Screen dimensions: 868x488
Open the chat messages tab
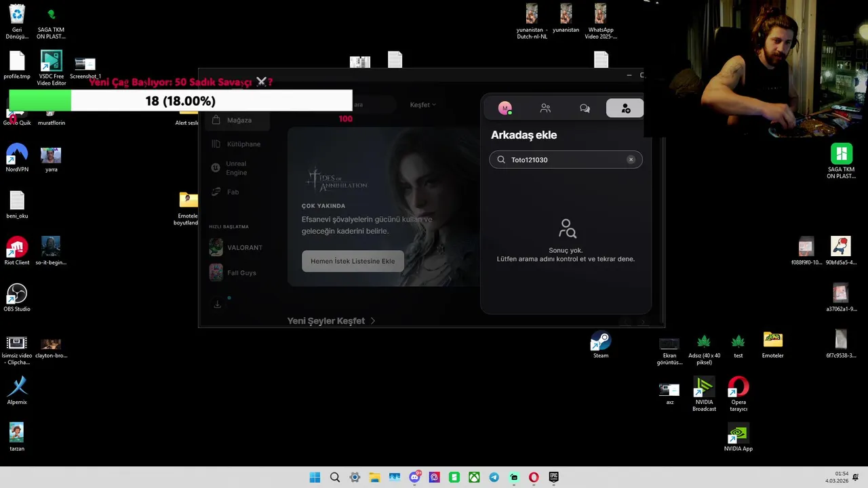tap(585, 108)
